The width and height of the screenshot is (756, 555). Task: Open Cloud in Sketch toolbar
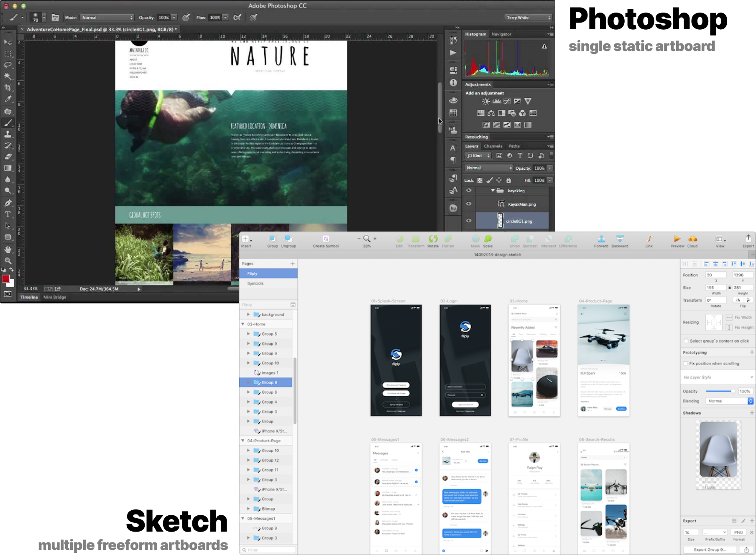click(x=692, y=241)
